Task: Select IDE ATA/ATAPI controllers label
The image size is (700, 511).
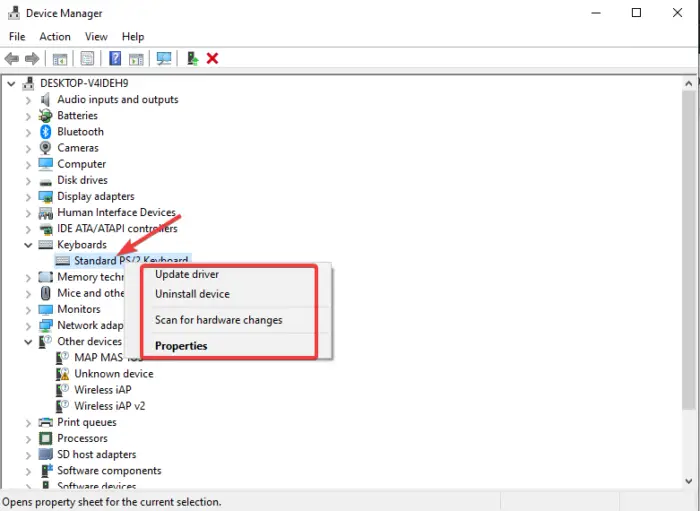Action: click(117, 228)
